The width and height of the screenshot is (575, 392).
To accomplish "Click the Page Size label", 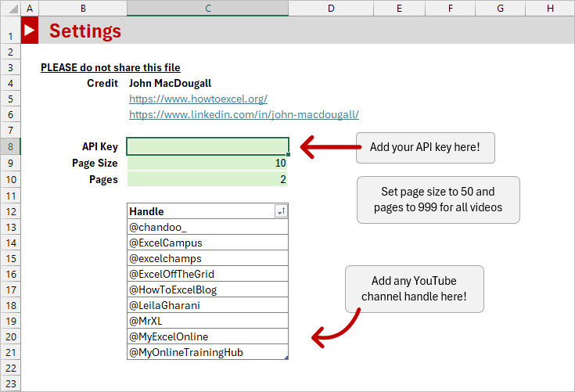I will [x=95, y=164].
